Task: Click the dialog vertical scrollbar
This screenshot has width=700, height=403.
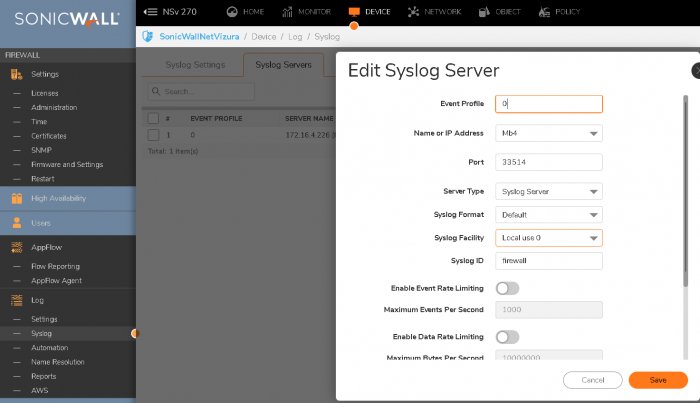Action: (686, 191)
